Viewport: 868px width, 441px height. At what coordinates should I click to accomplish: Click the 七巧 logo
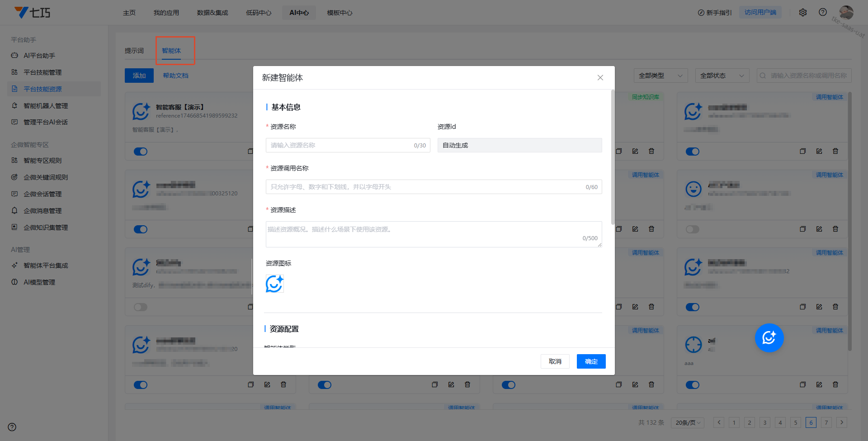pos(32,12)
